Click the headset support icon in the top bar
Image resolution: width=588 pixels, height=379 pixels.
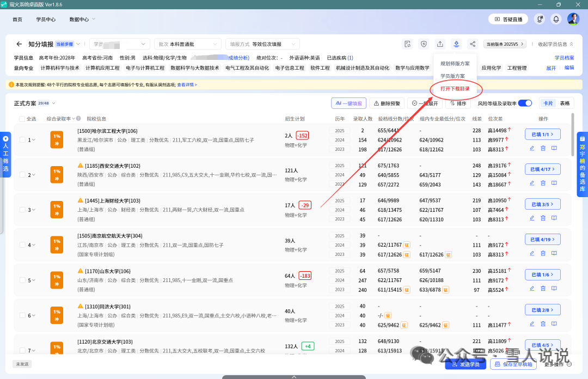pos(540,19)
